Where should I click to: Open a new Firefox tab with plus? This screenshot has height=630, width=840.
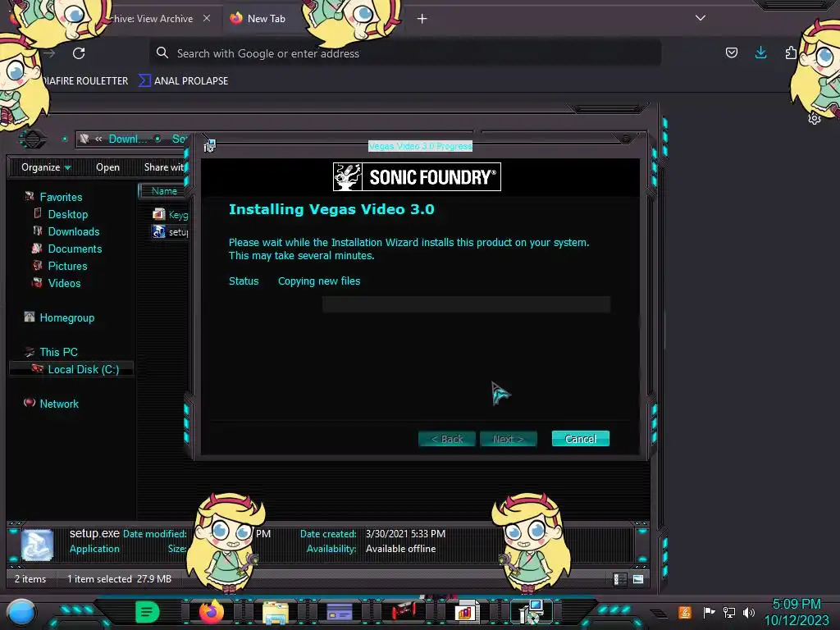tap(422, 19)
